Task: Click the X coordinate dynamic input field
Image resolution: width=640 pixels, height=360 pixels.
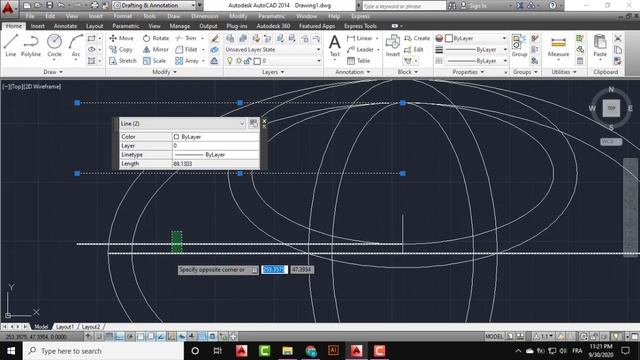Action: pyautogui.click(x=274, y=269)
